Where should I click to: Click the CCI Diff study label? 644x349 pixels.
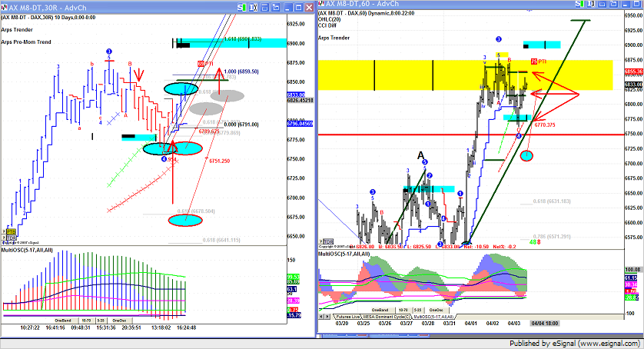[329, 26]
